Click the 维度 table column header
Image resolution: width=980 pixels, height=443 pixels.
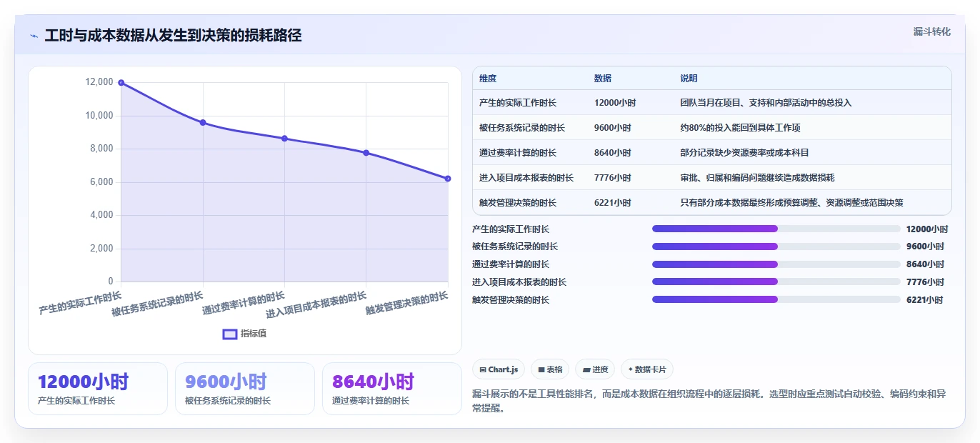pyautogui.click(x=488, y=79)
